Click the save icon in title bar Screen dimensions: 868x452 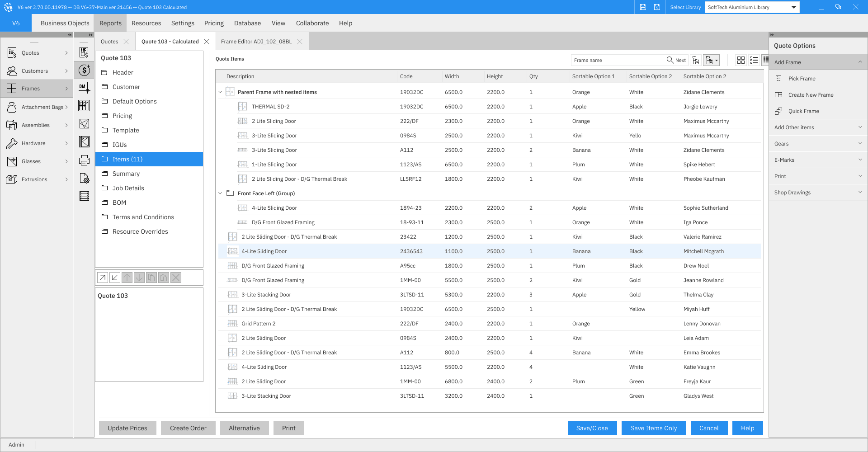pos(643,7)
